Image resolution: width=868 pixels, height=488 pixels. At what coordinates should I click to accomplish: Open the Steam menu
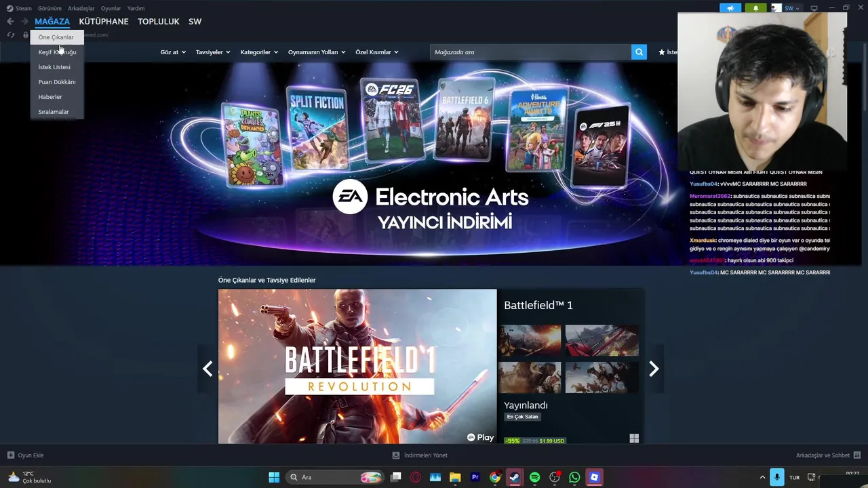24,8
